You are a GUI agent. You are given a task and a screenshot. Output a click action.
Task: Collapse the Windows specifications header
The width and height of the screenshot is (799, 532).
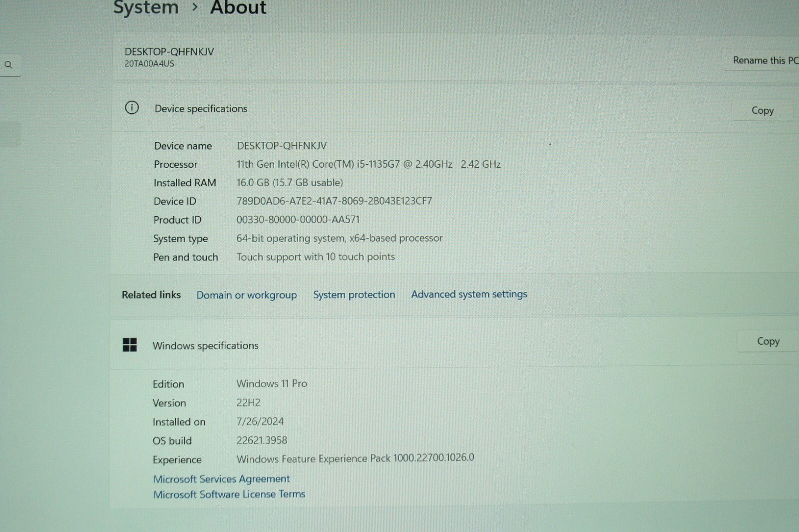454,344
